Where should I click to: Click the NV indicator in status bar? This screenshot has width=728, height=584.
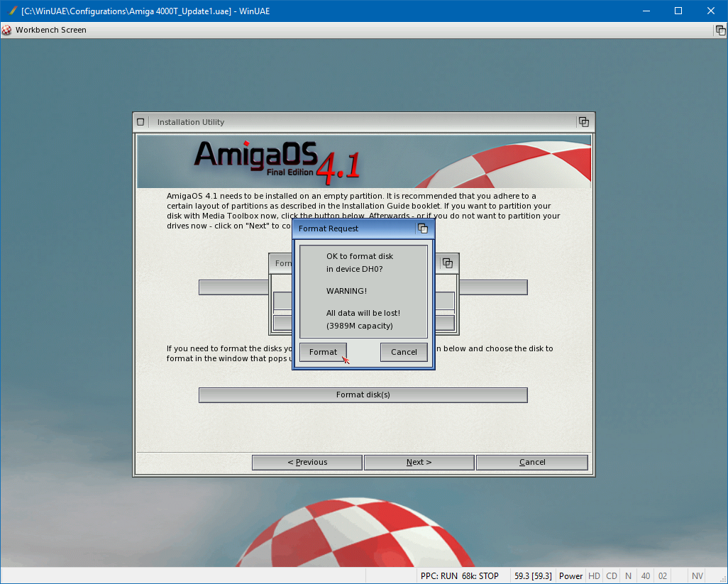tap(697, 576)
